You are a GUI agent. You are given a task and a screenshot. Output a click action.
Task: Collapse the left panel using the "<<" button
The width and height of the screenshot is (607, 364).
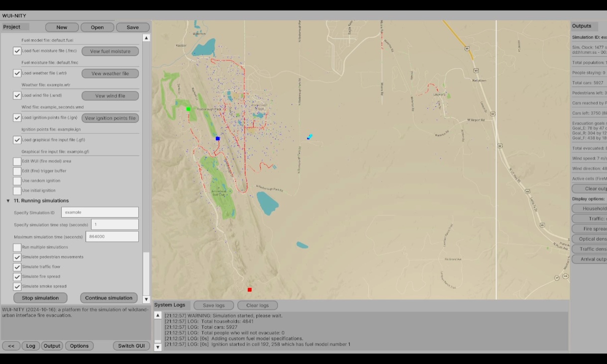click(11, 346)
